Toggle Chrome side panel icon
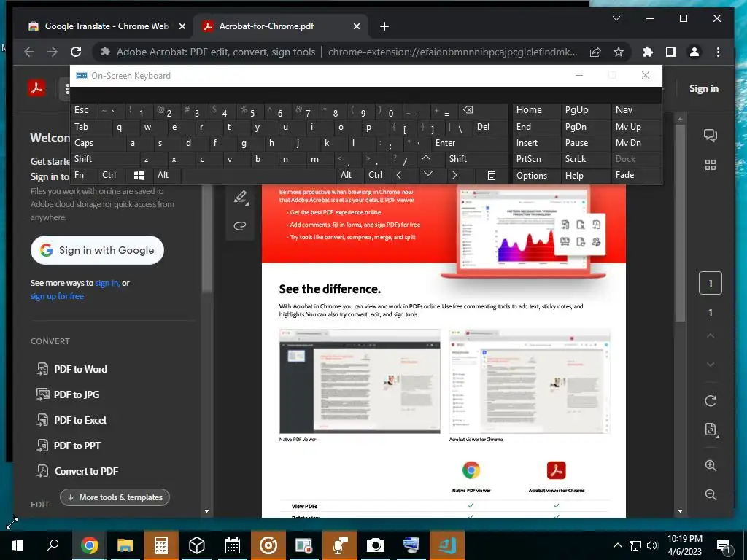Viewport: 747px width, 560px height. 671,52
